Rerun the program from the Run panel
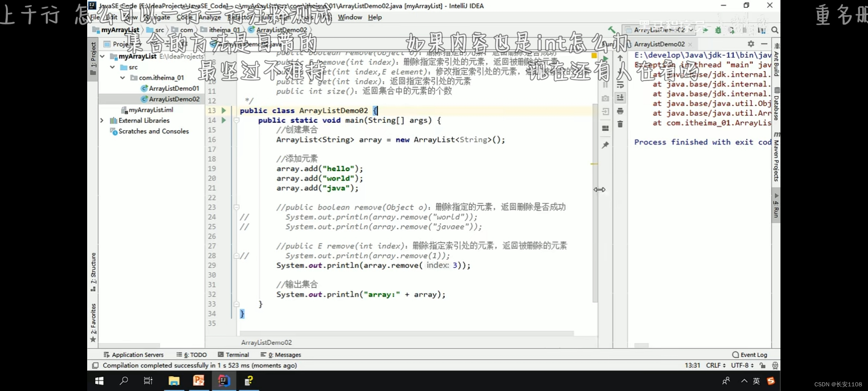The width and height of the screenshot is (868, 391). (x=605, y=59)
